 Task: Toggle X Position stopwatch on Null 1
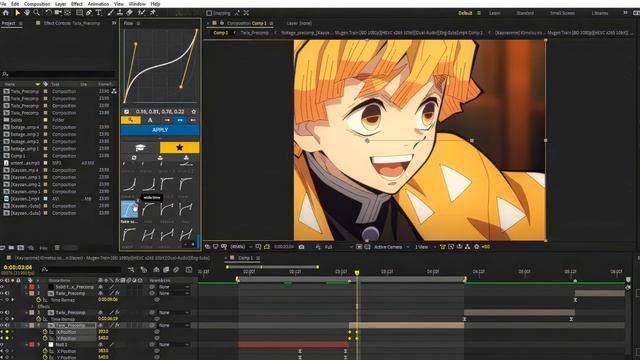coord(45,351)
